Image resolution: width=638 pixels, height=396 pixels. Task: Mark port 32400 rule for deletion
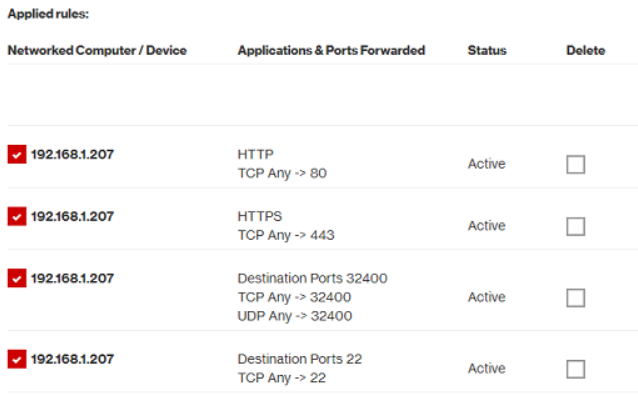click(x=576, y=298)
